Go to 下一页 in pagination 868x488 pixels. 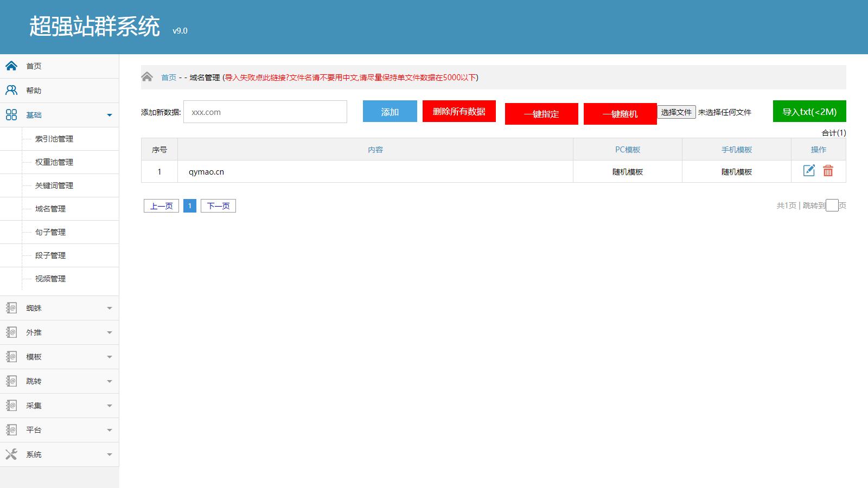[x=218, y=206]
